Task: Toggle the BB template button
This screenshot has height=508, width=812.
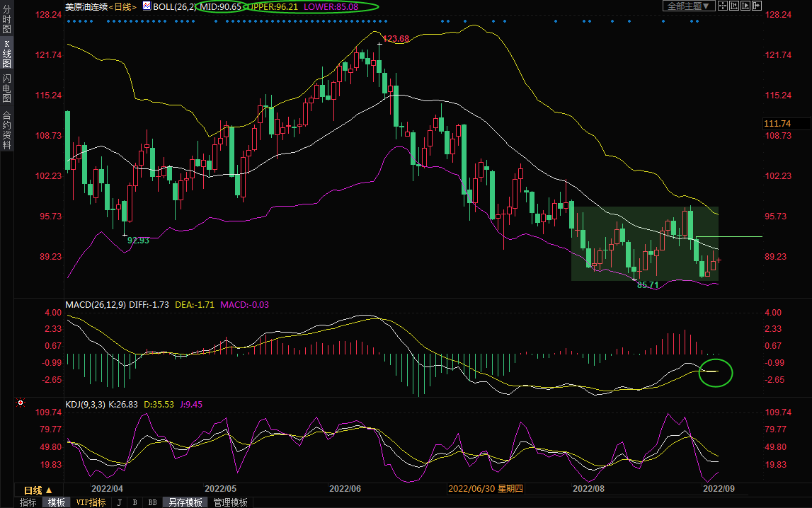Action: (152, 502)
